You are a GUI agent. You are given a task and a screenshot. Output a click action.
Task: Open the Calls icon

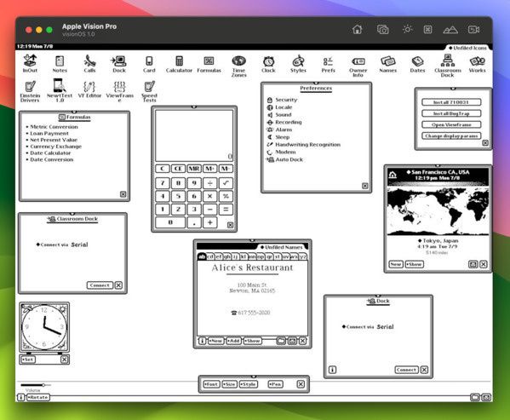tap(89, 63)
